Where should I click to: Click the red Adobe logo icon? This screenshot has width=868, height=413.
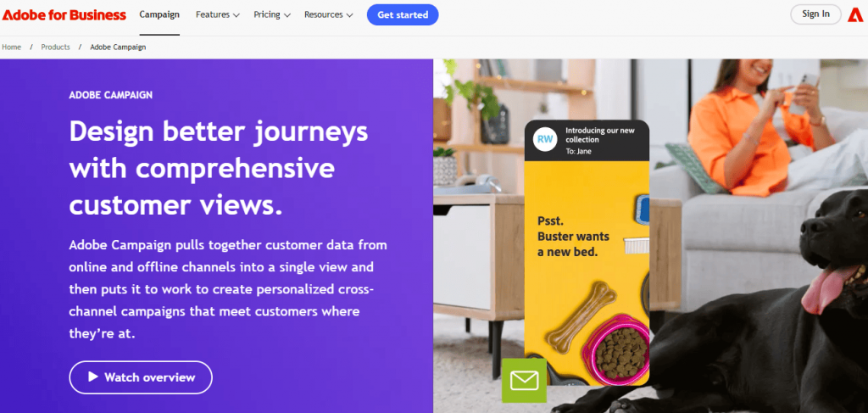click(x=854, y=14)
